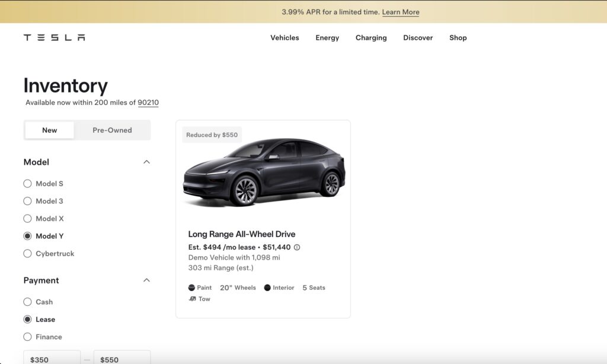Click the Model Y car image
Viewport: 607px width, 364px height.
(264, 173)
